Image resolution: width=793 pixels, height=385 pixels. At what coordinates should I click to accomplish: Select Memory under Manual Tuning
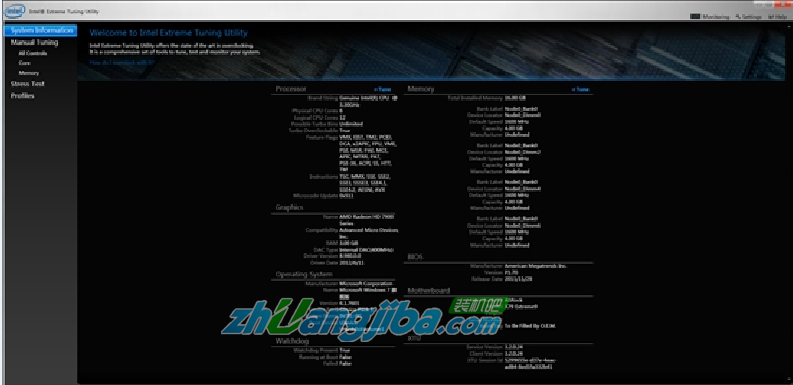(x=28, y=73)
